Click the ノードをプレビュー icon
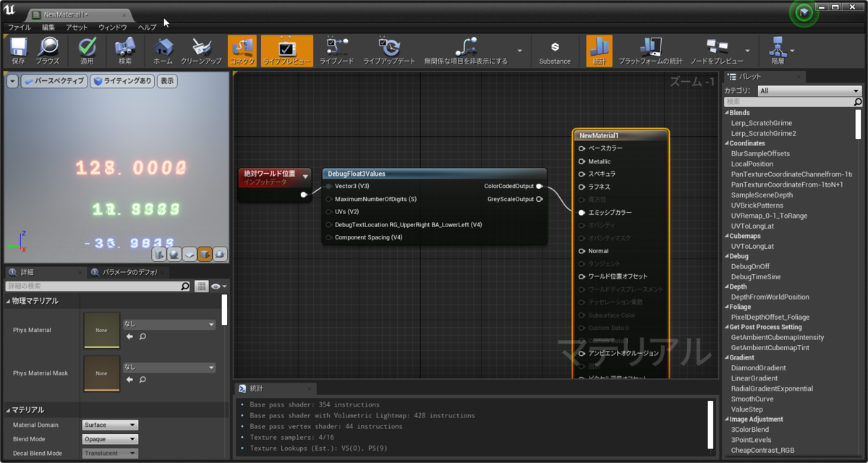 [717, 46]
